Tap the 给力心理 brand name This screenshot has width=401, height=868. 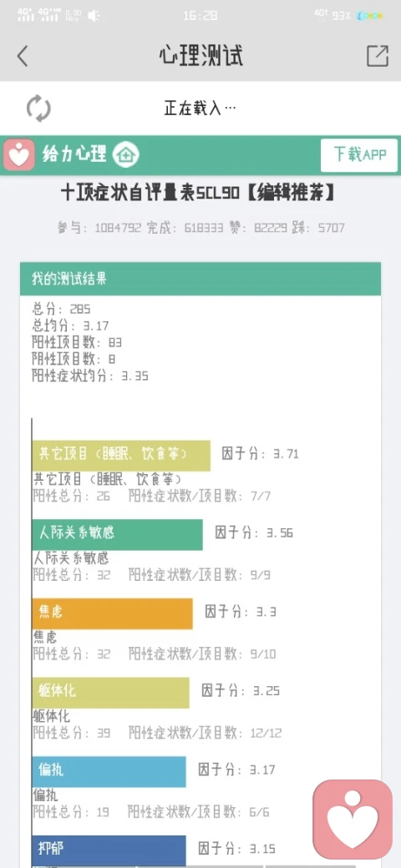pos(74,154)
